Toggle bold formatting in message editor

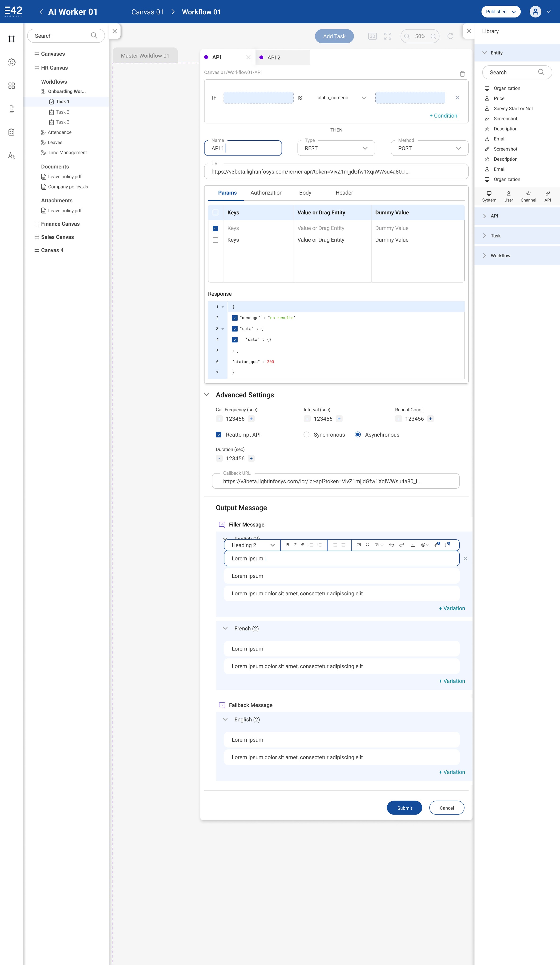(288, 545)
